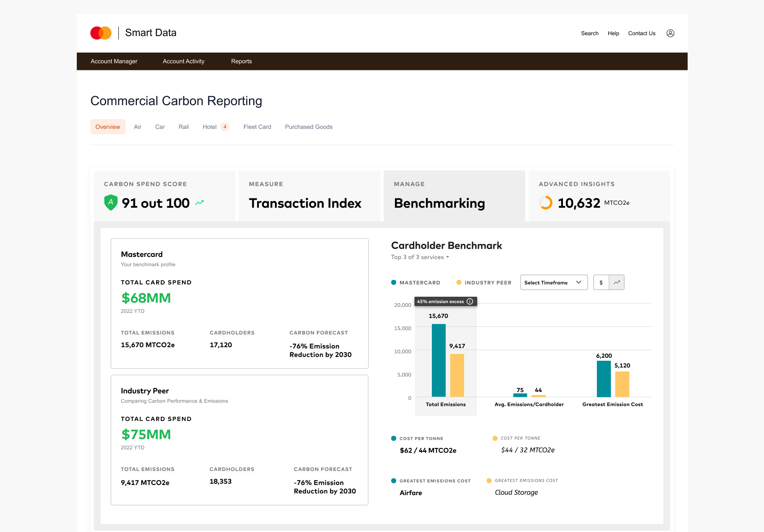Click the teal Cost Per Tonne dot
The height and width of the screenshot is (532, 764).
point(394,438)
